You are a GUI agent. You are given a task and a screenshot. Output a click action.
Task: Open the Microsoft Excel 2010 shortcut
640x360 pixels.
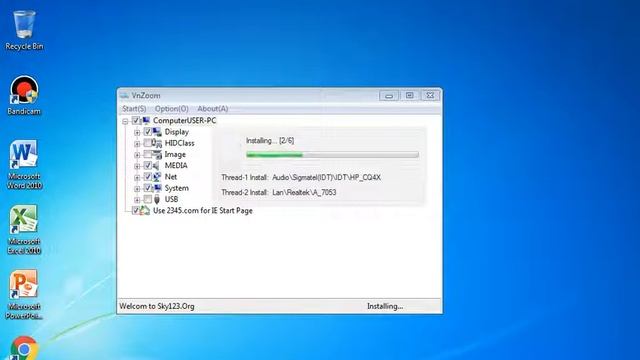point(24,229)
